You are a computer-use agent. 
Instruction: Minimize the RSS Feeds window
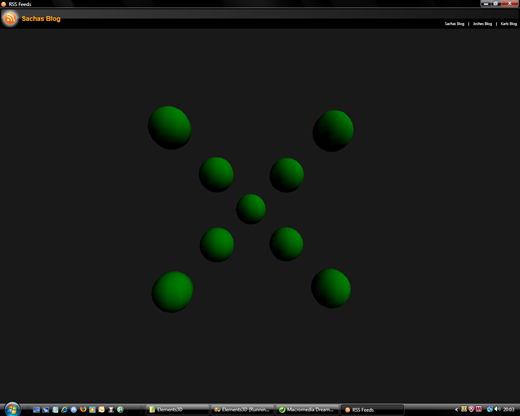[x=486, y=4]
